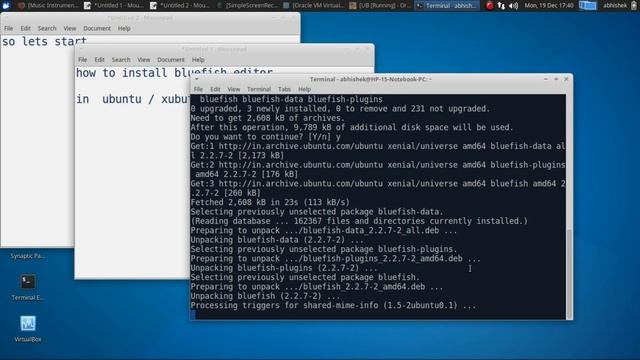
Task: Click the Terminal window title bar
Action: (370, 79)
